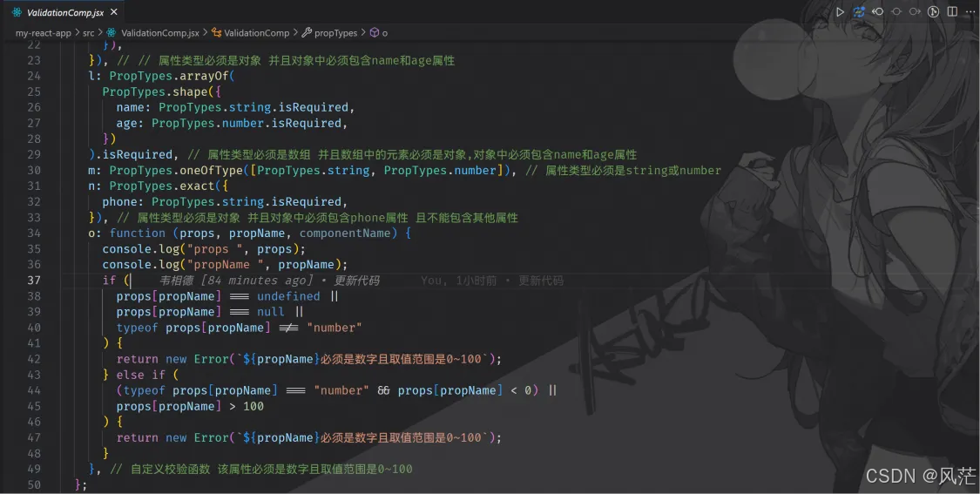
Task: Click 'null' on line 39
Action: pyautogui.click(x=271, y=311)
